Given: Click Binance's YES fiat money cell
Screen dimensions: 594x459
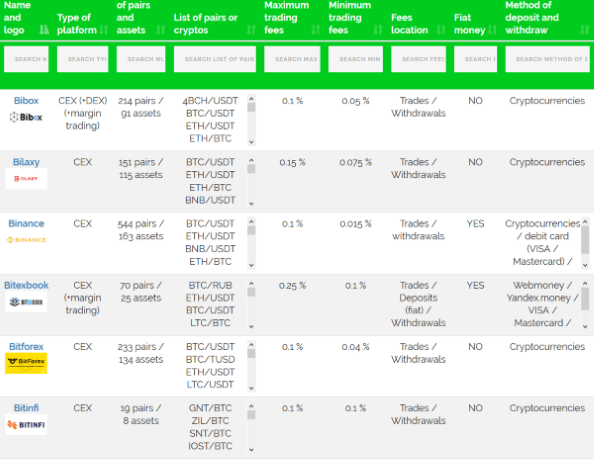Looking at the screenshot, I should [x=475, y=223].
